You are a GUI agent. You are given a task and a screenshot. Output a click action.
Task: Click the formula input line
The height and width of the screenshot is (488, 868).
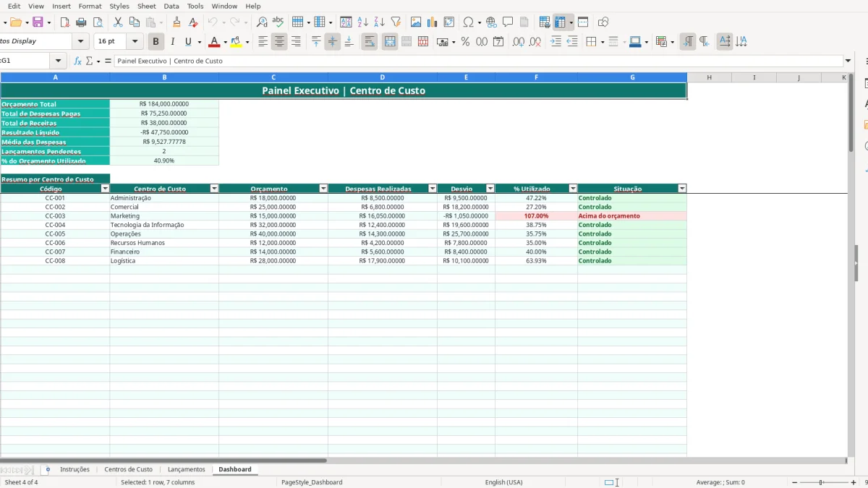click(477, 61)
